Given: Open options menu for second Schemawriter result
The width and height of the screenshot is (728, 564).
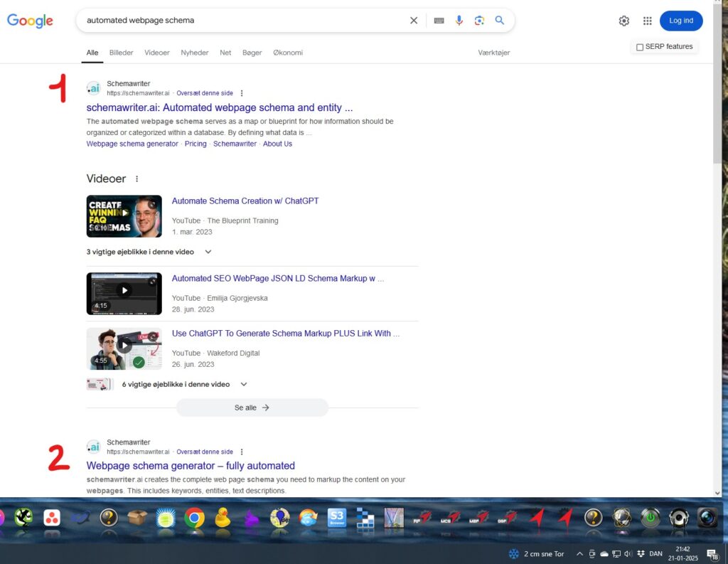Looking at the screenshot, I should point(242,452).
